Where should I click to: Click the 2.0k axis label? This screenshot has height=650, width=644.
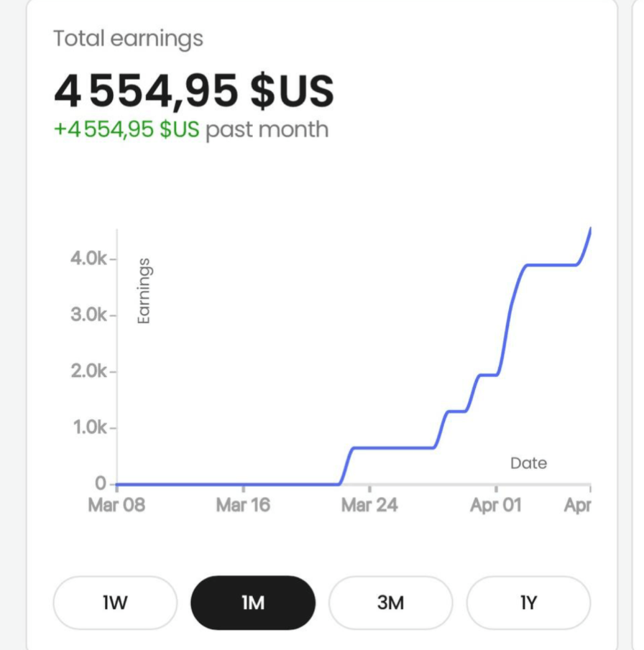(x=86, y=371)
